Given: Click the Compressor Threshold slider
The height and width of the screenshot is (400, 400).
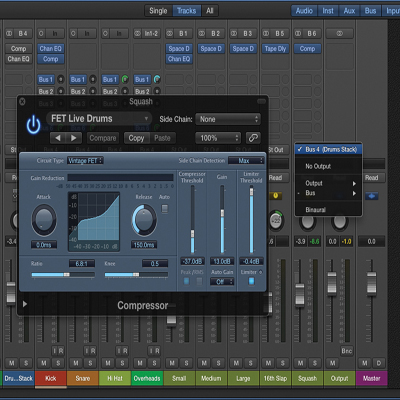Looking at the screenshot, I should coord(192,220).
